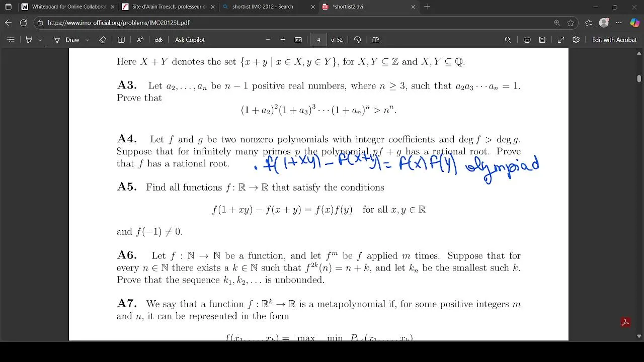This screenshot has height=362, width=644.
Task: Click the red Acrobat floating icon
Action: [625, 322]
